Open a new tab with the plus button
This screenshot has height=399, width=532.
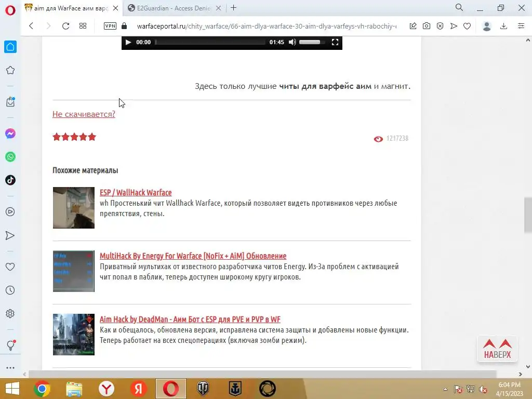click(x=233, y=8)
